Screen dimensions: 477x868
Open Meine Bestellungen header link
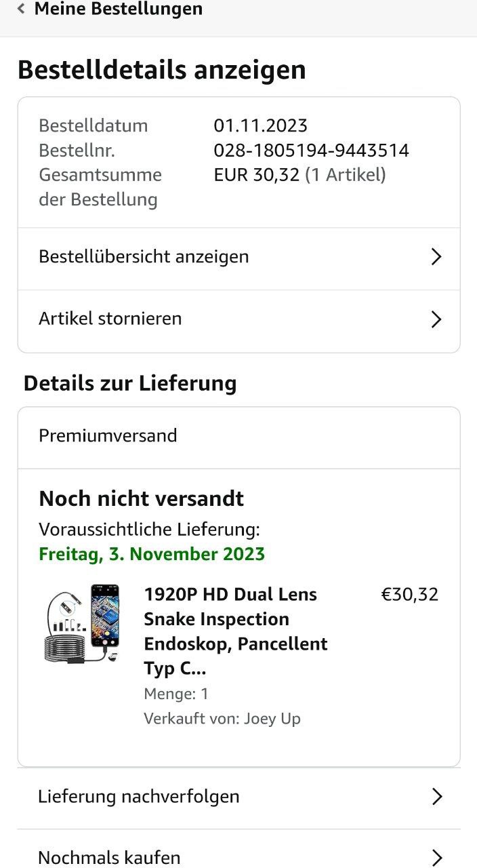click(118, 9)
